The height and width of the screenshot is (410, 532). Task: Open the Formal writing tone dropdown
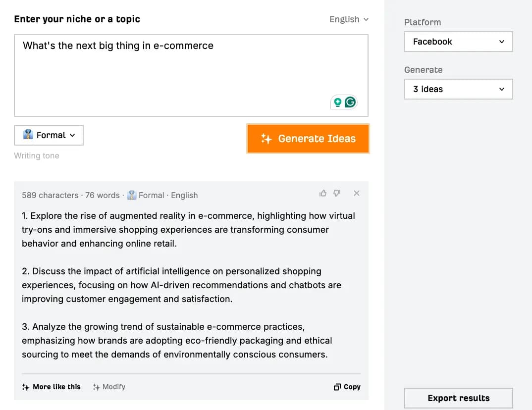tap(49, 135)
